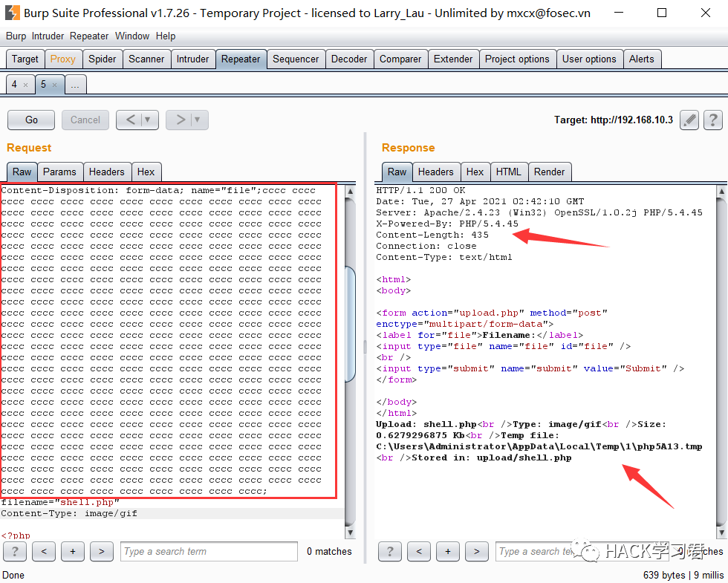Go forward in request history

pos(181,120)
